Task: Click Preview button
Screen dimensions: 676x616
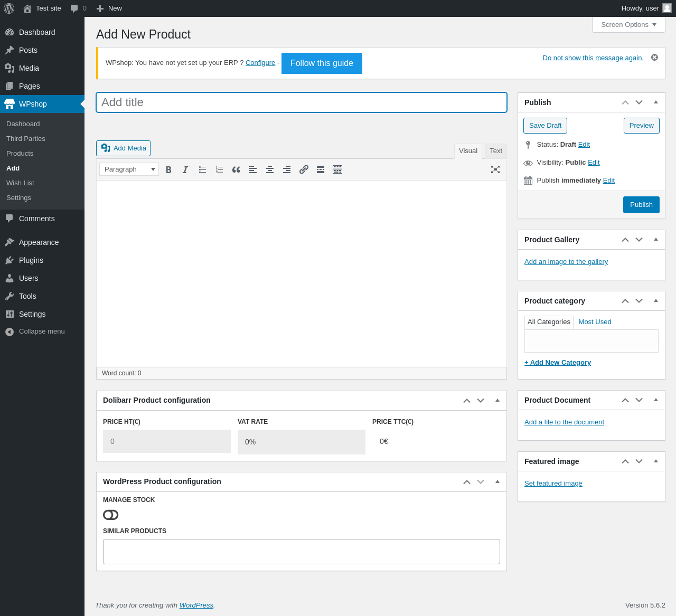Action: [641, 126]
